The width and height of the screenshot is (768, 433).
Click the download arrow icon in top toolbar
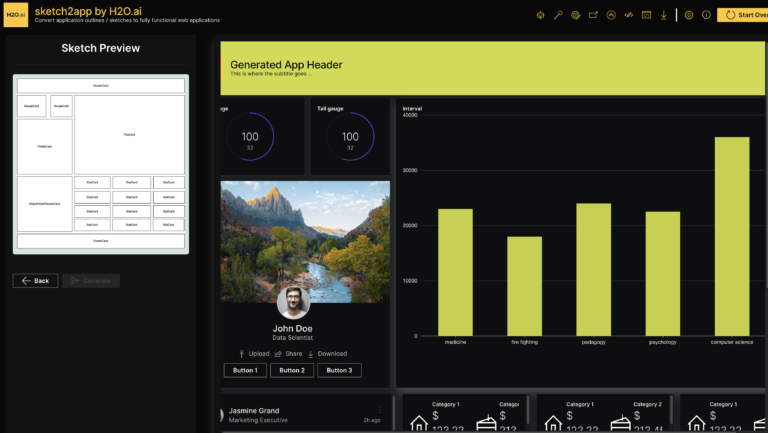coord(664,15)
